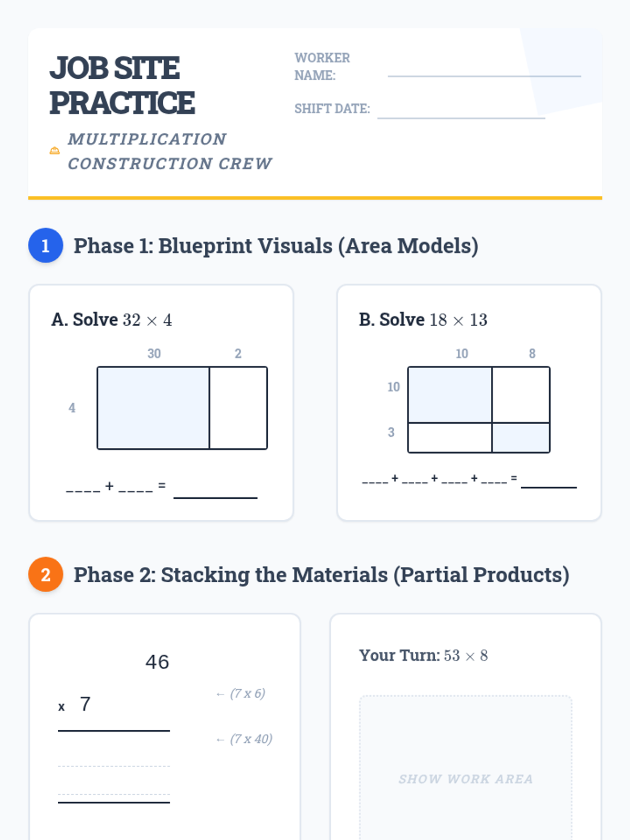Click the orange Phase 2 number badge
This screenshot has height=840, width=630.
(46, 574)
